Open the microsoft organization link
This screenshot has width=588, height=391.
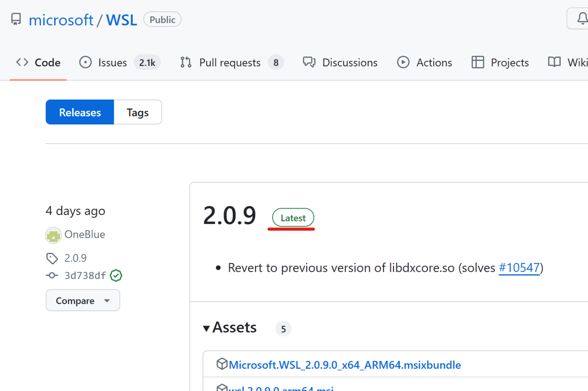(x=61, y=20)
